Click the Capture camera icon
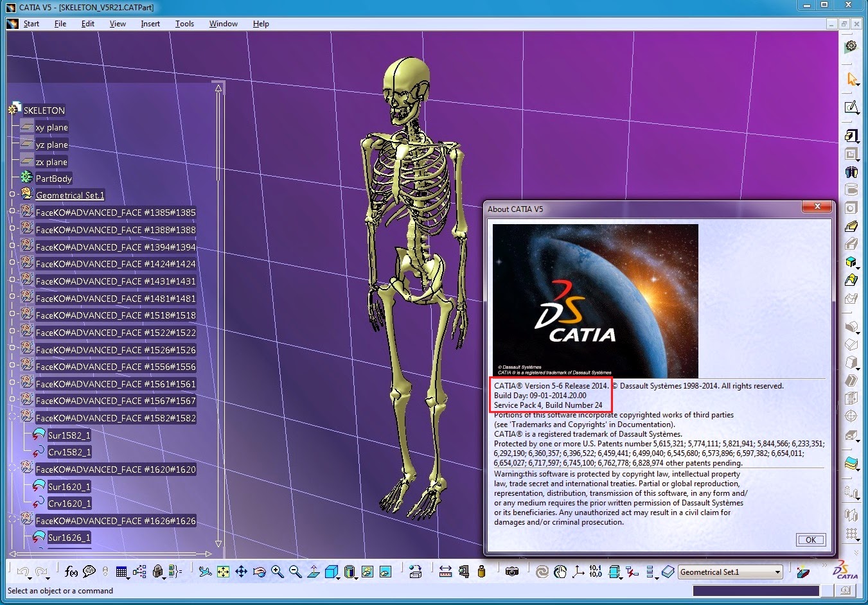 (x=512, y=572)
